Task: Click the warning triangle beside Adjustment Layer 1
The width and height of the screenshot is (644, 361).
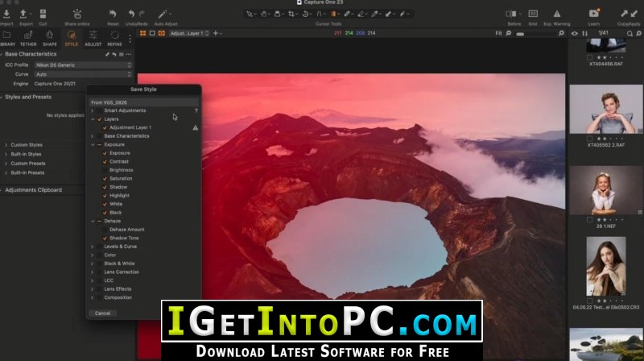Action: 196,128
